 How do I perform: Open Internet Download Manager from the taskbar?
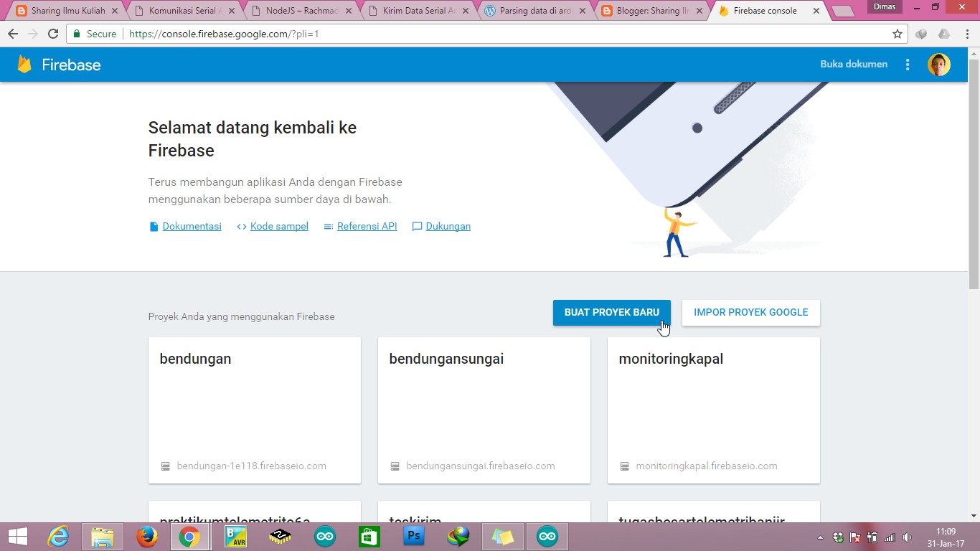click(x=458, y=537)
